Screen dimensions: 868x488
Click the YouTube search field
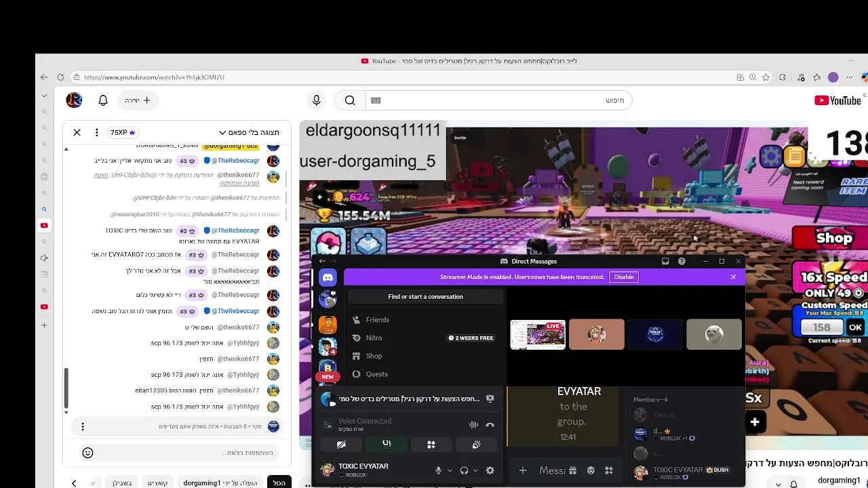[x=498, y=100]
